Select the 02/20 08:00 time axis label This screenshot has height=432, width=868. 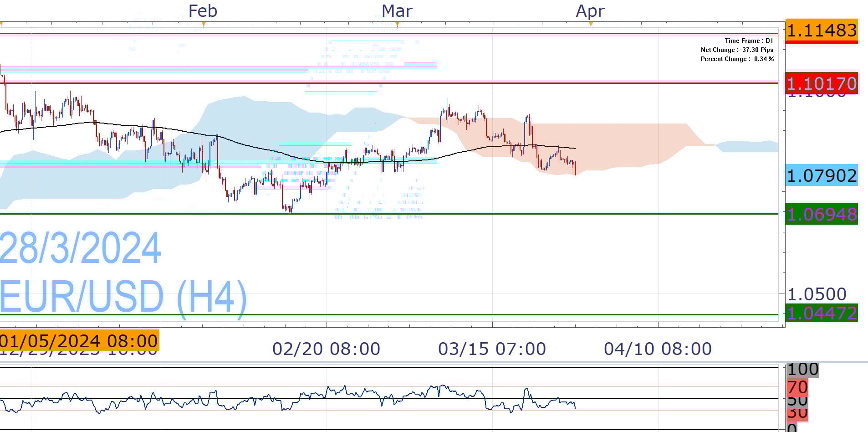coord(326,349)
